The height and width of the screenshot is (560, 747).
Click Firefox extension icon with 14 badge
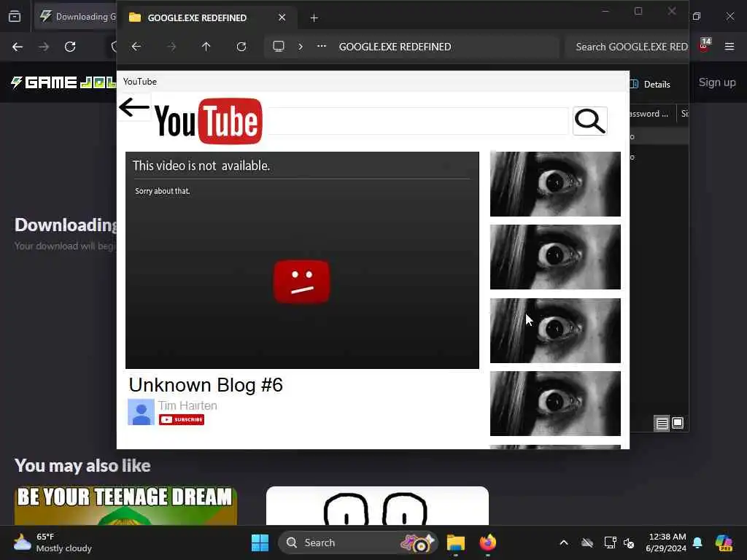(705, 46)
